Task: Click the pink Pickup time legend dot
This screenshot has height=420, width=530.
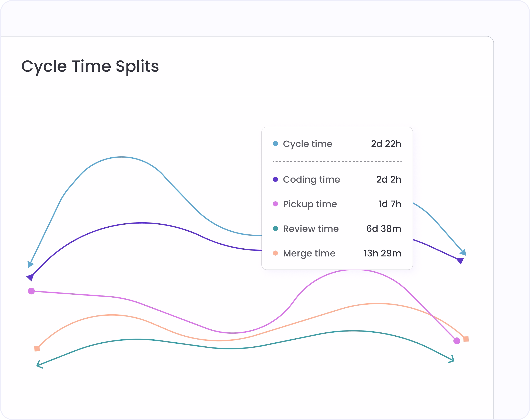Action: pyautogui.click(x=275, y=204)
